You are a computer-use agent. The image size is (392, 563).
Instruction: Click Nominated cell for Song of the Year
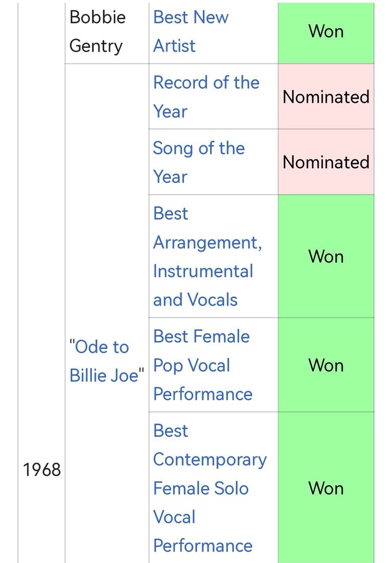(326, 162)
